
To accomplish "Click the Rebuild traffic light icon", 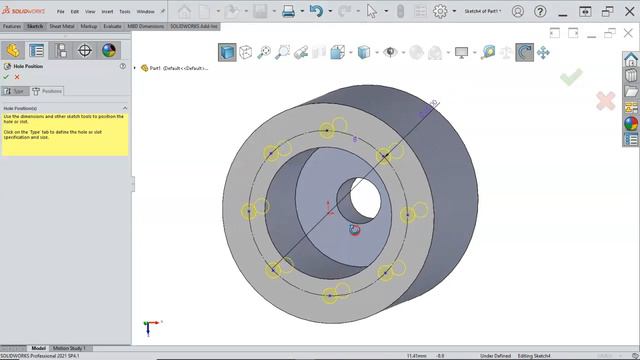I will (x=400, y=11).
